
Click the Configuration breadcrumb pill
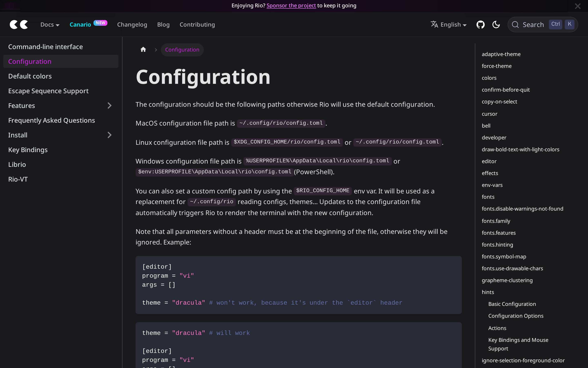click(x=182, y=50)
